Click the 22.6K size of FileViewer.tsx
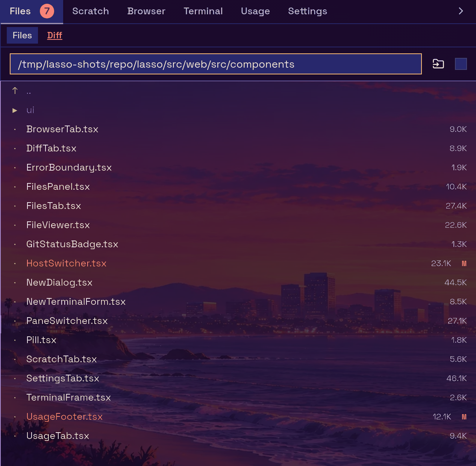 click(x=456, y=225)
